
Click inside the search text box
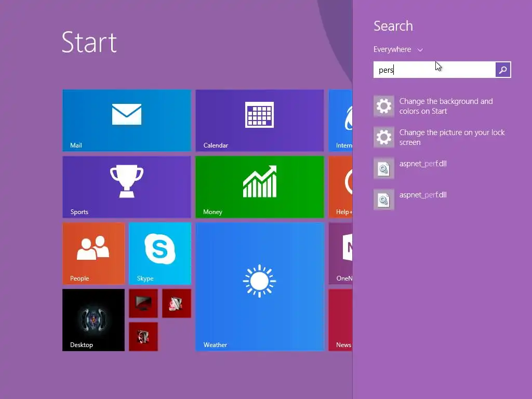click(434, 70)
